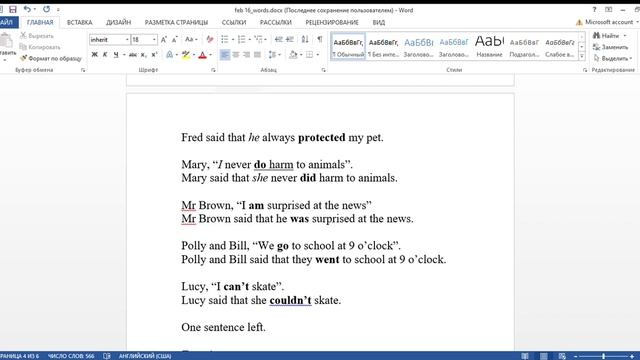Sort the selected text alphabetically

(305, 40)
